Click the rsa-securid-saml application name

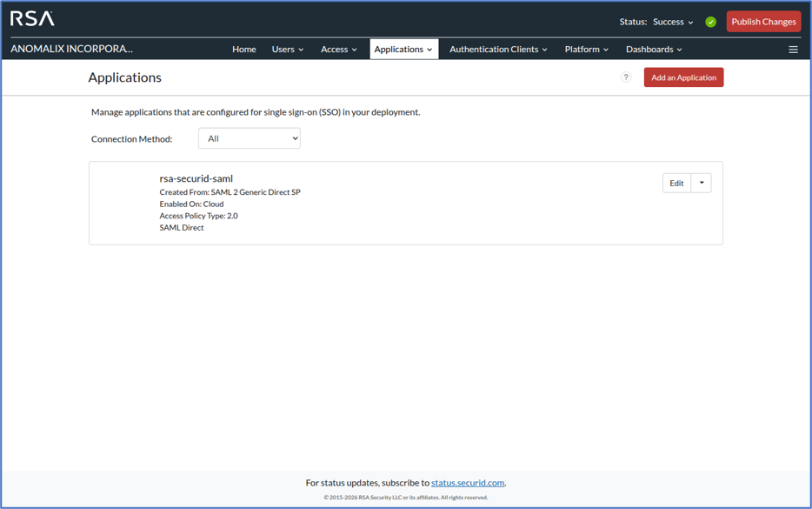tap(196, 178)
